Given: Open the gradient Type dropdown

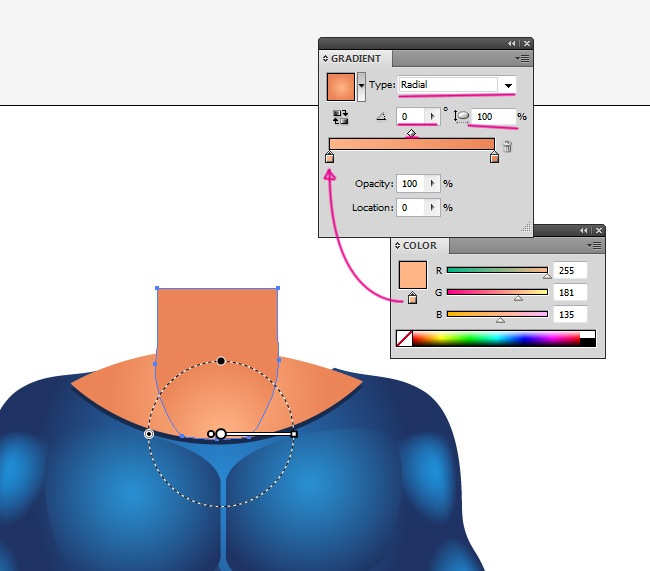Looking at the screenshot, I should (508, 85).
